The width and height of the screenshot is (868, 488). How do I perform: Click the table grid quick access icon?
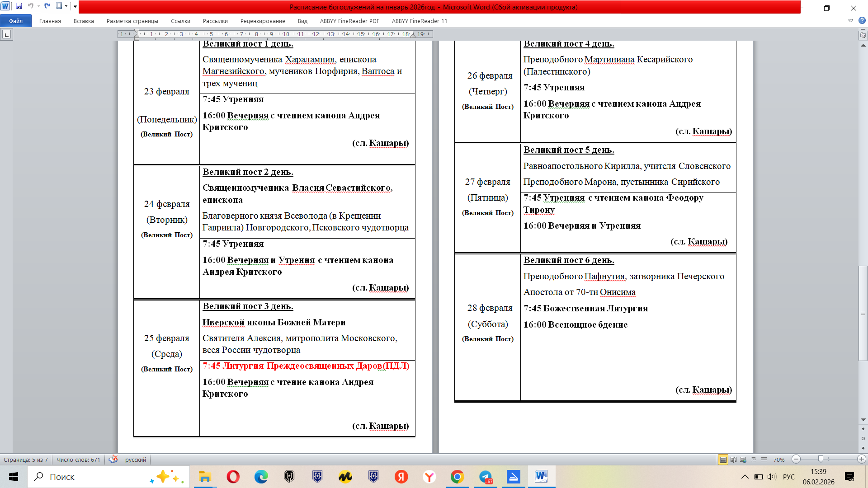[x=59, y=6]
